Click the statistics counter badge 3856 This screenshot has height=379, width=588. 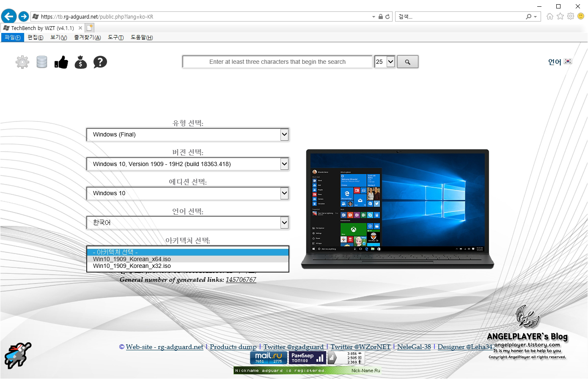coord(346,357)
